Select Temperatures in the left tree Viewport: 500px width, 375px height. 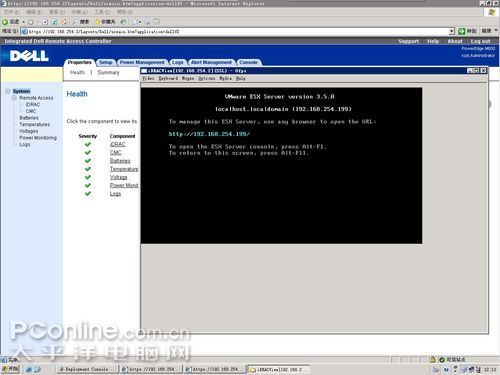[35, 124]
